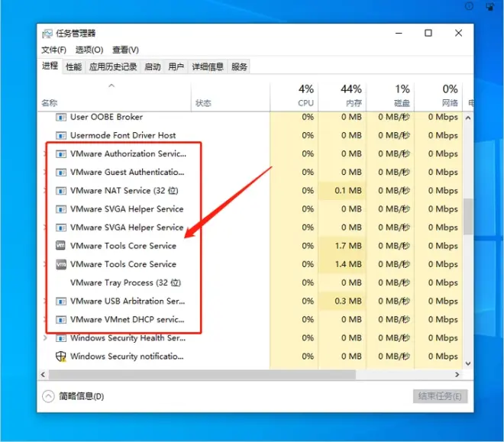Select the VMware Tray Process (32 位) row
The image size is (504, 442).
[250, 282]
